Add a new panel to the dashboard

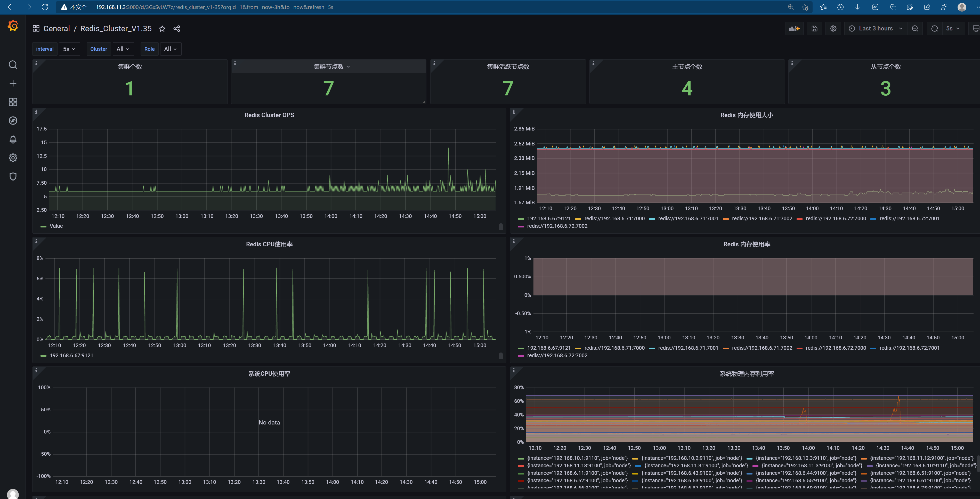pos(794,28)
